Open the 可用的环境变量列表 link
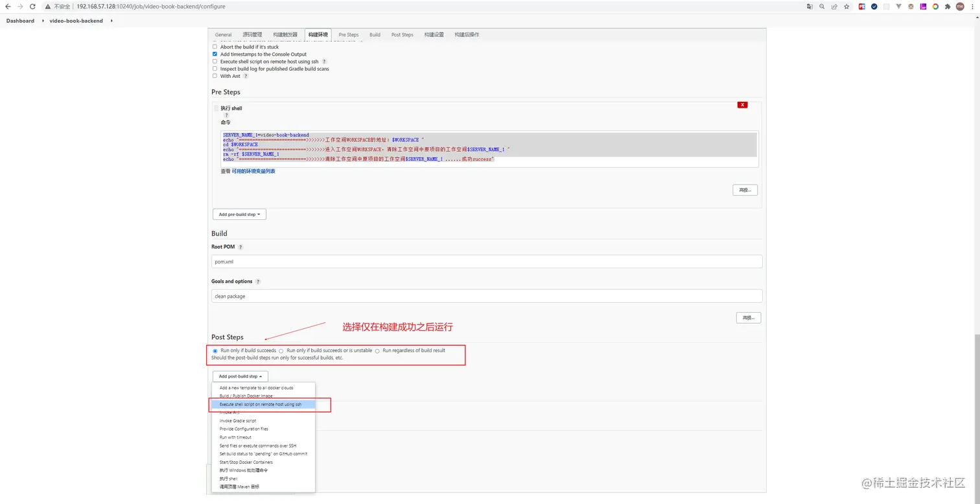This screenshot has width=980, height=504. 253,171
